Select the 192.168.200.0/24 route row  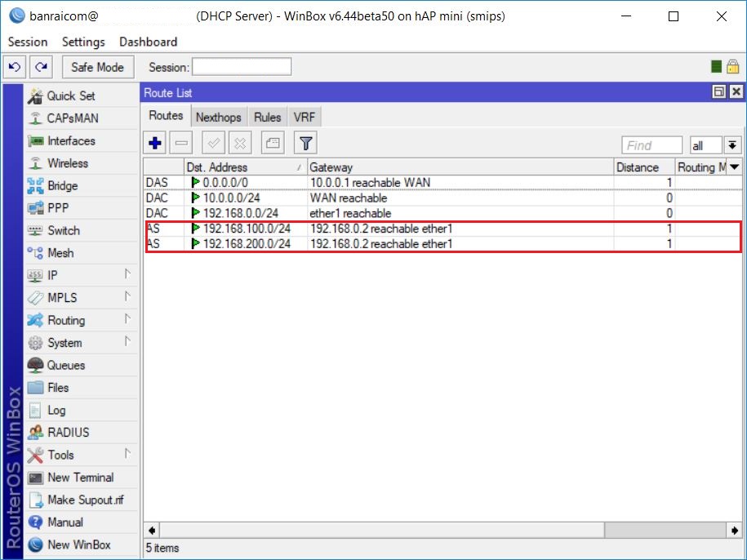click(x=442, y=244)
